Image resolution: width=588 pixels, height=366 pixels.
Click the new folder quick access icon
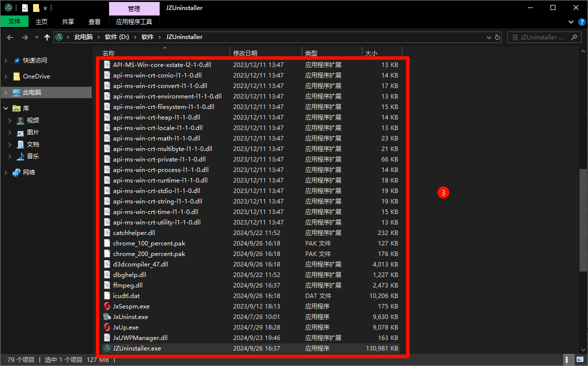[36, 7]
